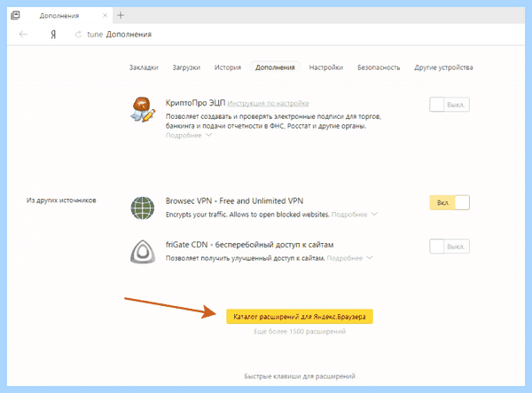Open Каталог расширений для Яндекс.Браузера
This screenshot has height=393, width=532.
pos(300,317)
